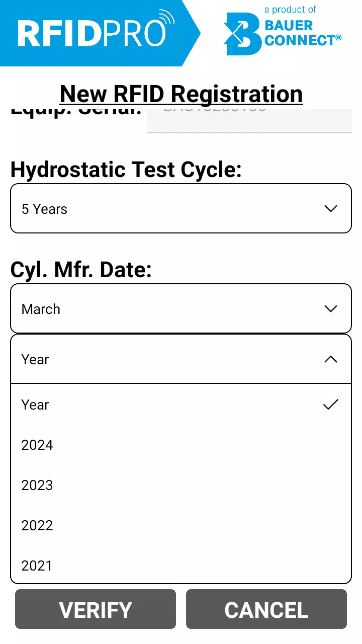
Task: Open the Hydrostatic Test Cycle dropdown
Action: (x=181, y=208)
